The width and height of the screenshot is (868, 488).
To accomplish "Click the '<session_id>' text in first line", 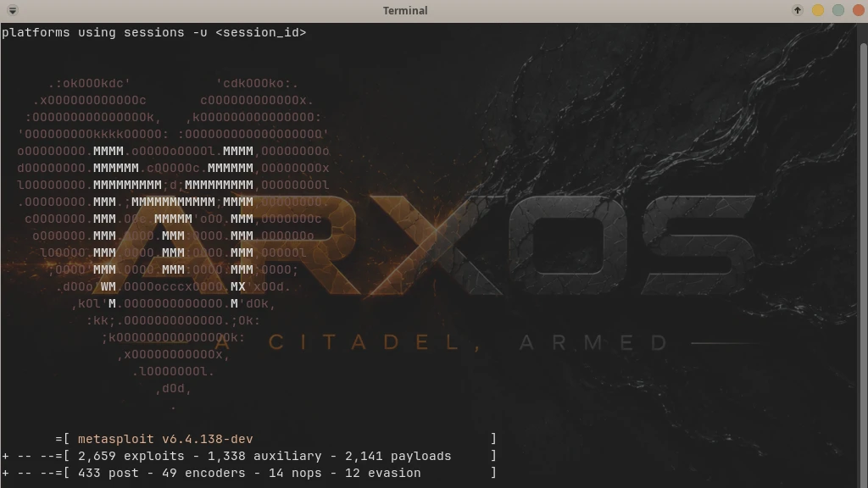I will point(261,33).
